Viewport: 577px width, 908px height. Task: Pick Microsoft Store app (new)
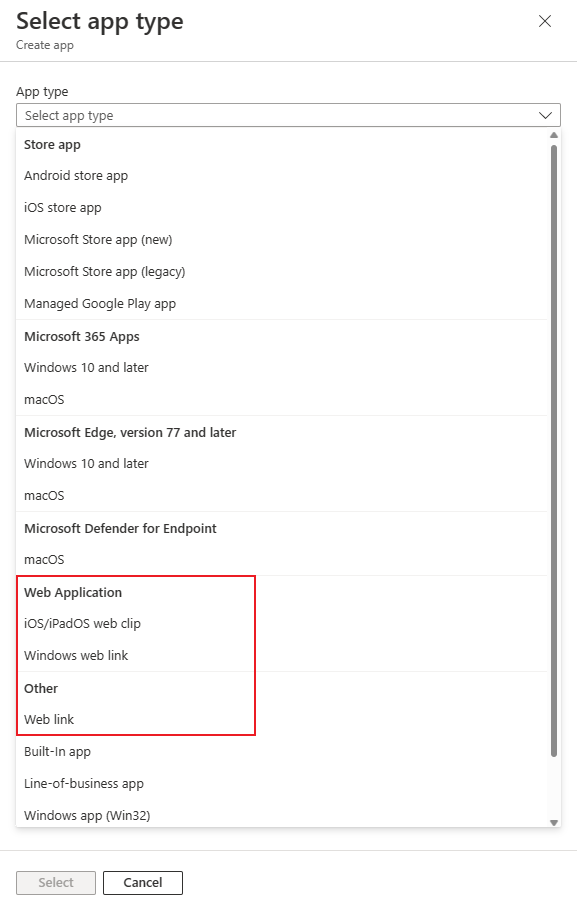(97, 239)
